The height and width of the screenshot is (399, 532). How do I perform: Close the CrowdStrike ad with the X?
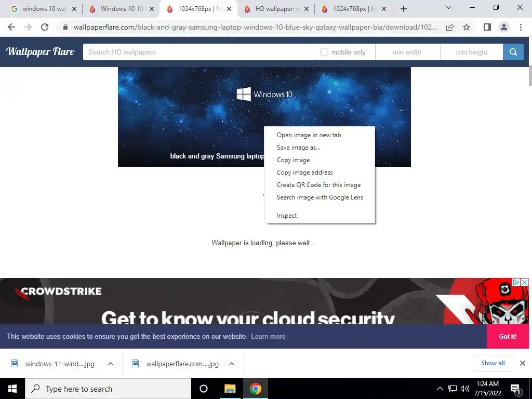525,282
